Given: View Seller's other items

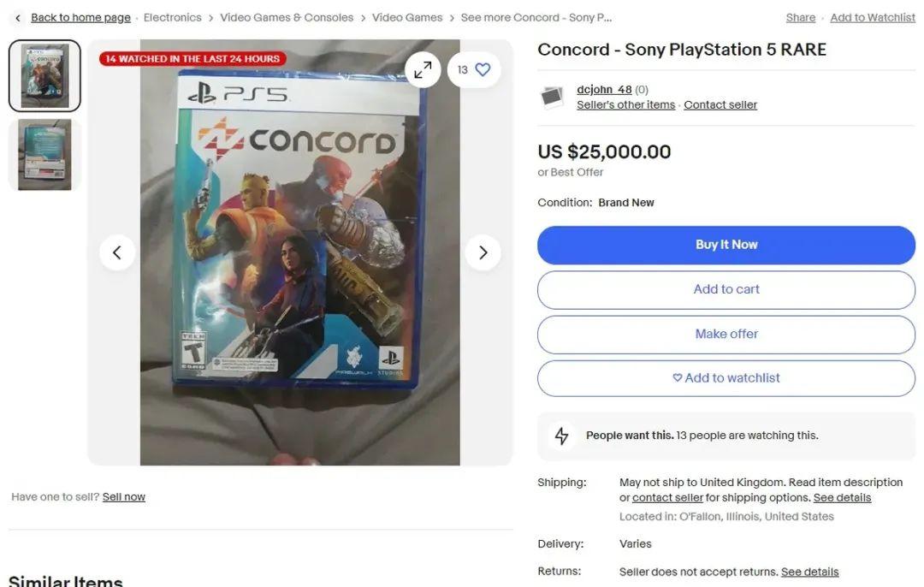Looking at the screenshot, I should pyautogui.click(x=625, y=105).
